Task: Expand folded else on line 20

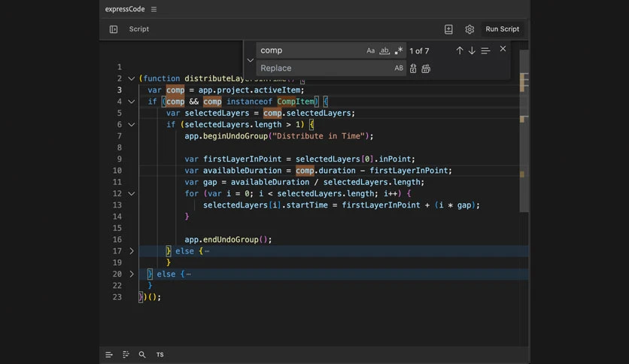Action: (131, 275)
